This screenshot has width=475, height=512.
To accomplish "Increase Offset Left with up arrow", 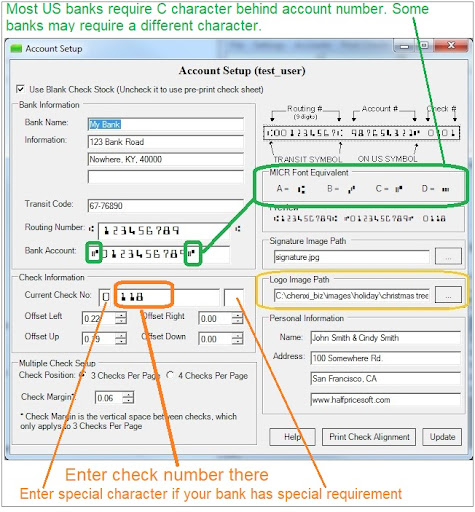I will coord(121,315).
